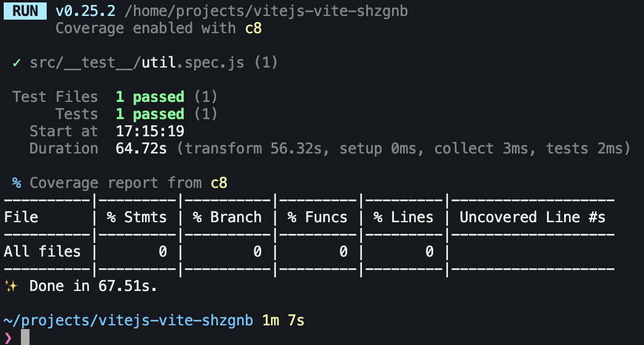Click the All files row label
The width and height of the screenshot is (644, 345).
click(42, 252)
